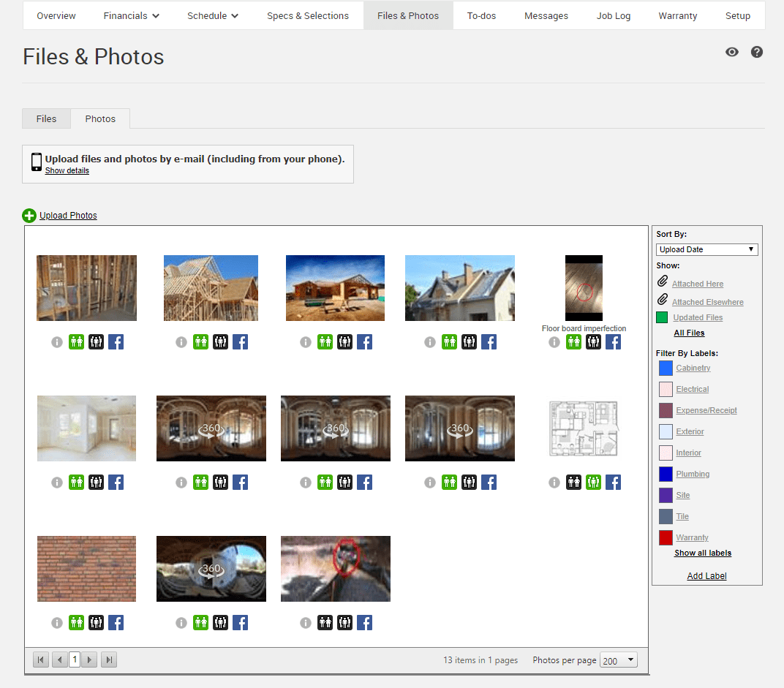The width and height of the screenshot is (784, 688).
Task: Toggle the eye icon near the page title
Action: 731,52
